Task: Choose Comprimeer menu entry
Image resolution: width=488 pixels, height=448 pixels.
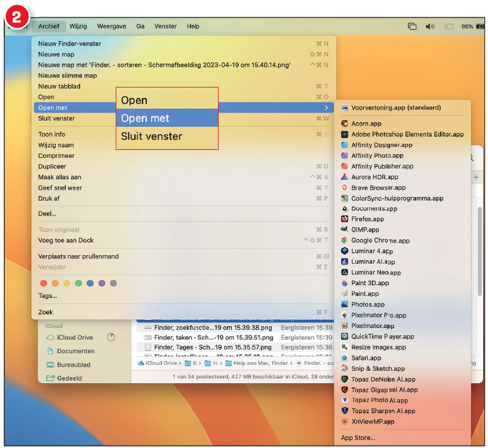Action: (184, 155)
